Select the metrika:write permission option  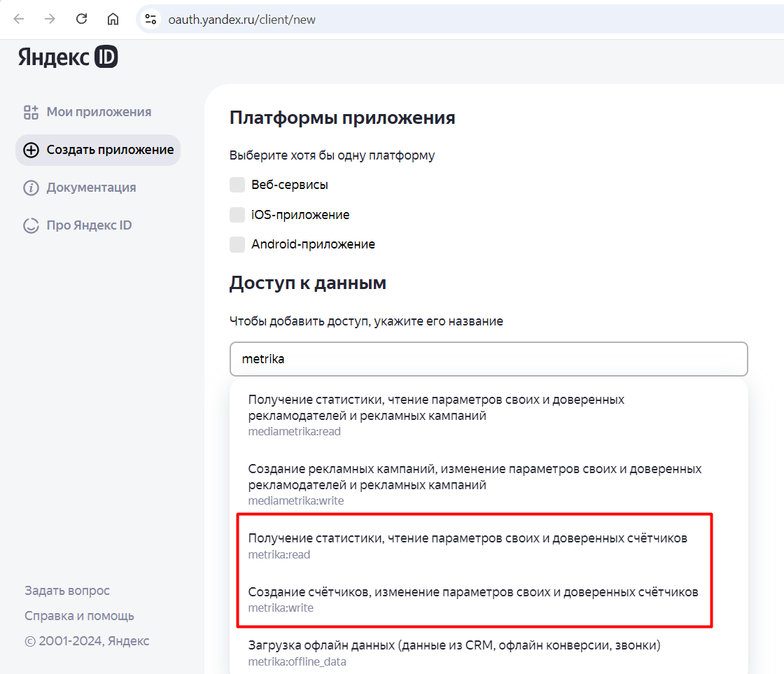pyautogui.click(x=489, y=599)
